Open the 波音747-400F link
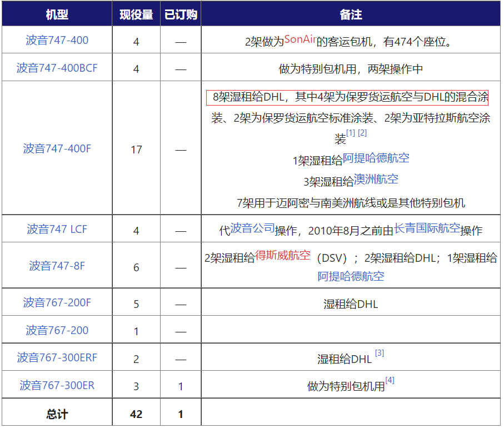Image resolution: width=504 pixels, height=428 pixels. 57,148
